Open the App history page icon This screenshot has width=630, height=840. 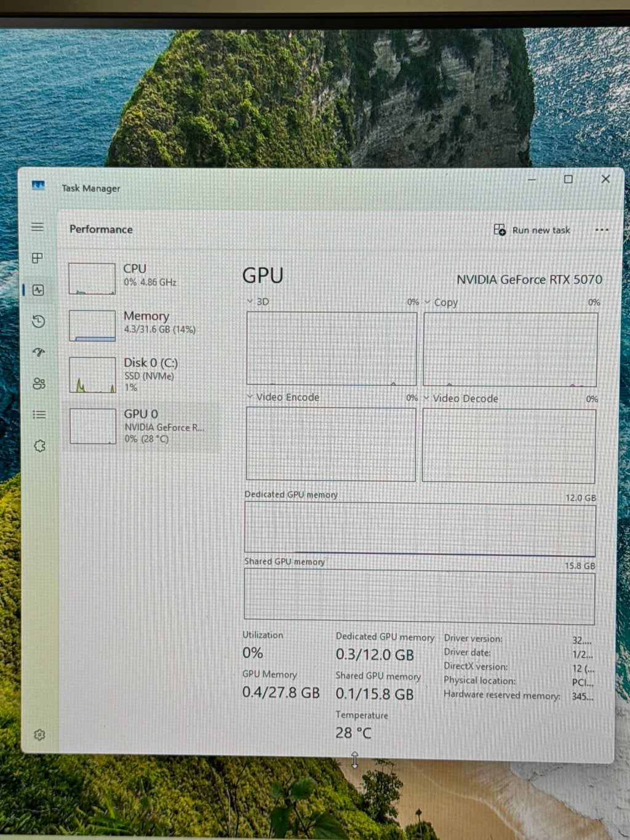[38, 321]
